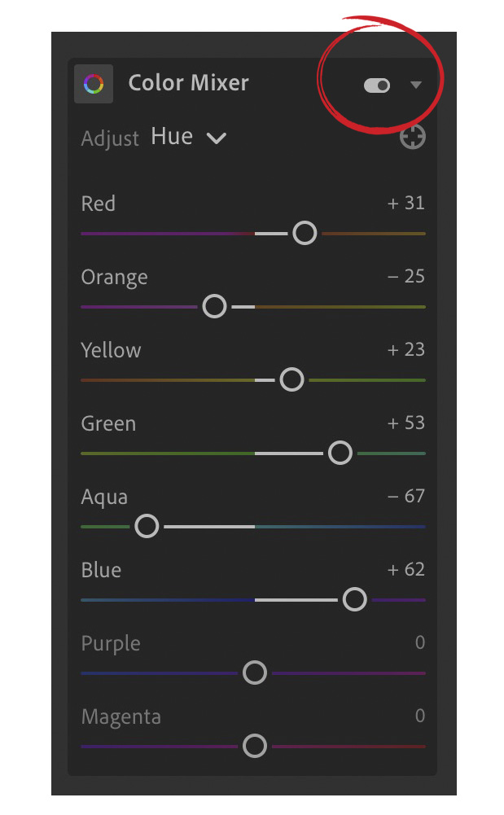504x815 pixels.
Task: Click the Orange value field -25
Action: coord(406,277)
